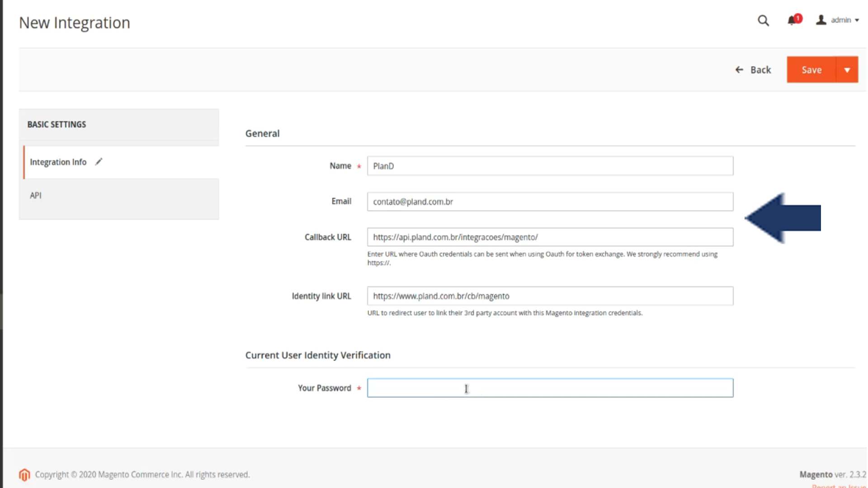Click the Back arrow icon
Viewport: 868px width, 488px height.
[739, 70]
